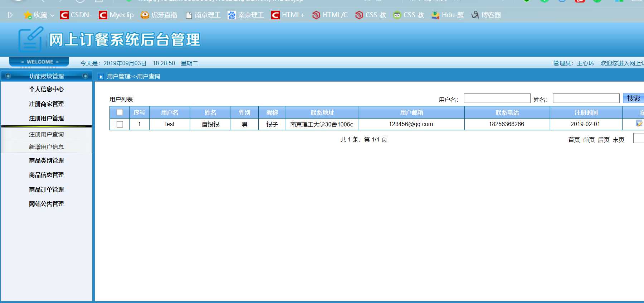Expand 注册商家管理 menu
The height and width of the screenshot is (303, 644).
tap(47, 104)
